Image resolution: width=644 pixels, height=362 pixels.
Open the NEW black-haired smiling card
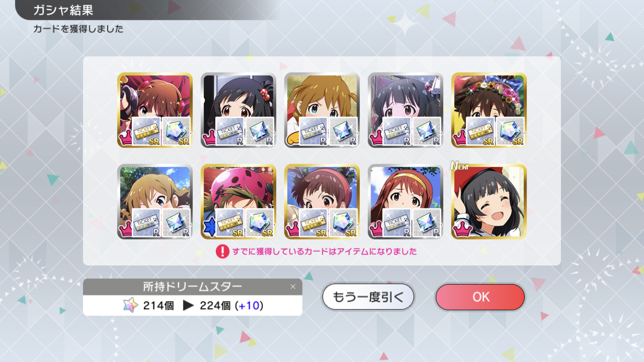tap(489, 201)
